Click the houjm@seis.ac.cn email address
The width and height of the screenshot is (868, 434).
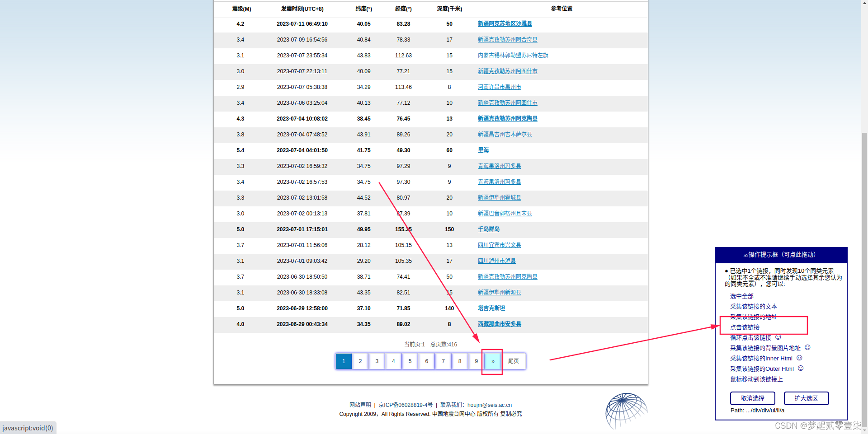click(490, 405)
